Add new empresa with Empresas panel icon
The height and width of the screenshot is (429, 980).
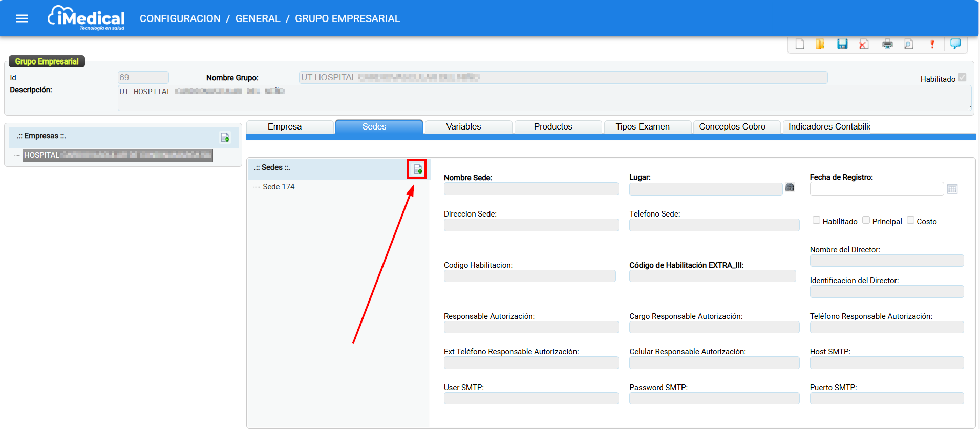pos(225,137)
